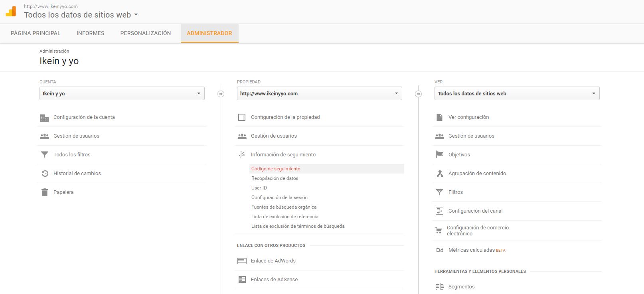Viewport: 644px width, 294px height.
Task: Click the building icon for Configuración de la cuenta
Action: click(44, 118)
